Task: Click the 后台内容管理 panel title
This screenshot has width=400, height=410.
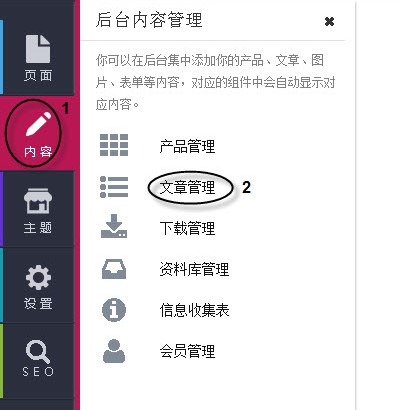Action: [x=149, y=20]
